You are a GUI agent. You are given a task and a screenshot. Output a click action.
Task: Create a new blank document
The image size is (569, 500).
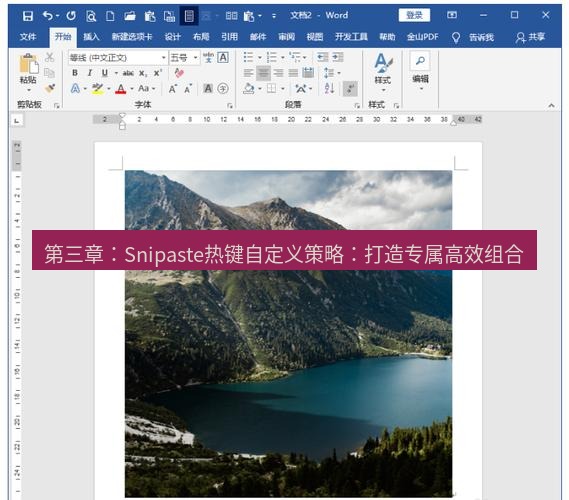(x=110, y=16)
